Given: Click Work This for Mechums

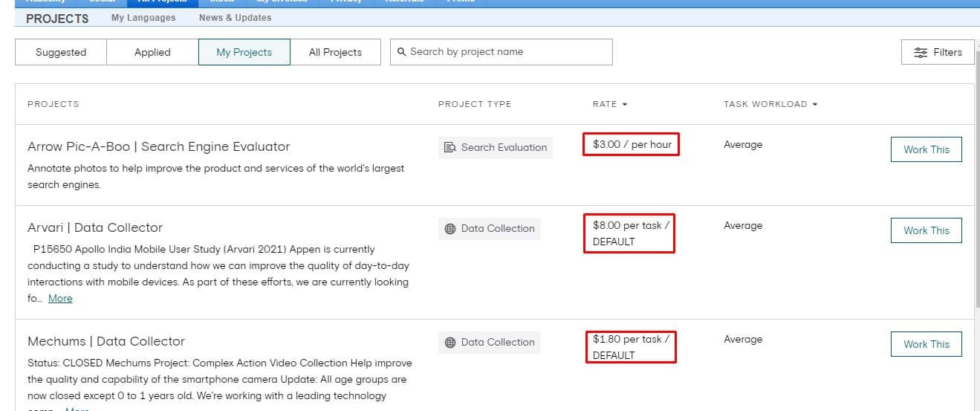Looking at the screenshot, I should 927,344.
